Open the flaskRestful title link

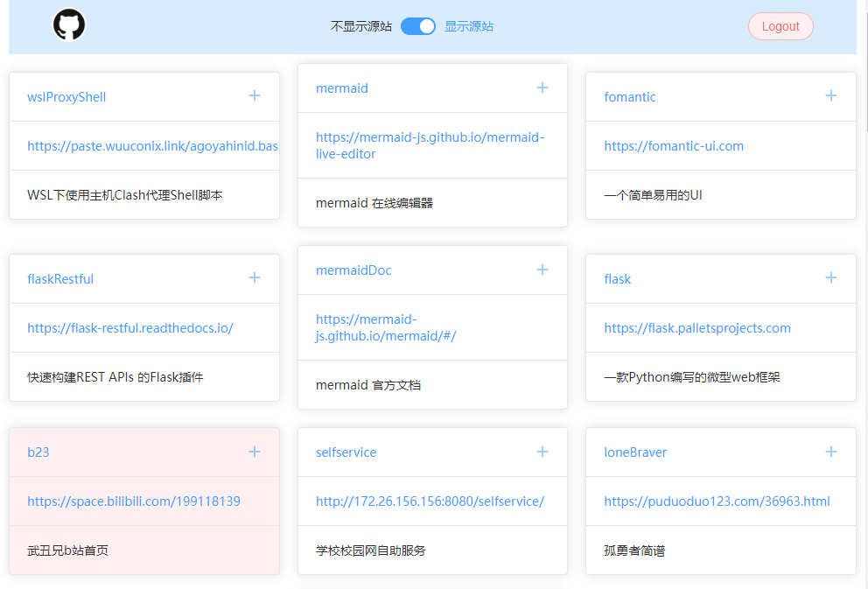click(60, 279)
